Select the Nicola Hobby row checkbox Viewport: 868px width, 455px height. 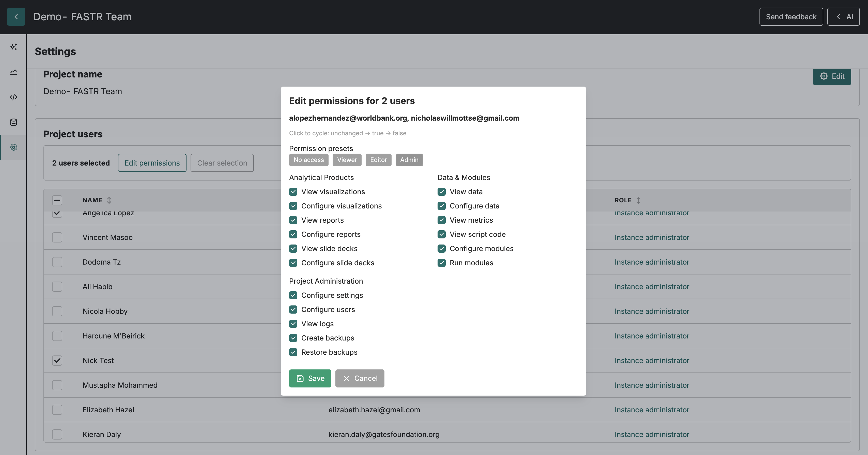coord(57,311)
